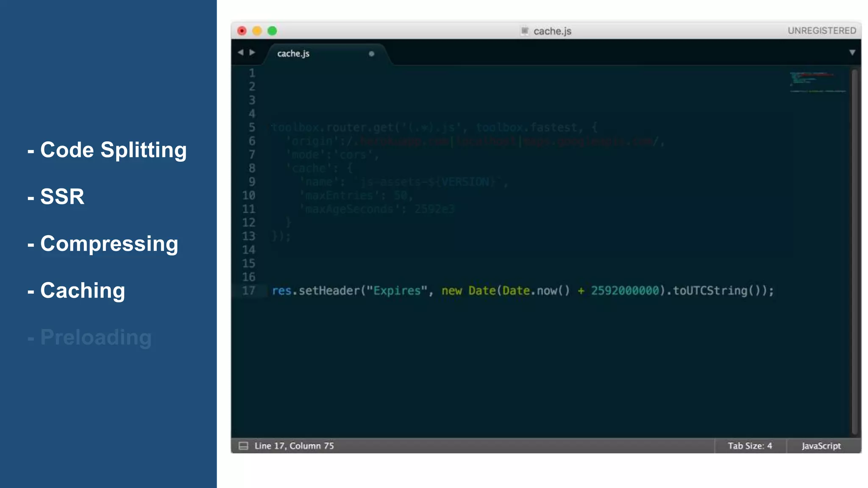The image size is (868, 488).
Task: Click the cache.js document icon in title bar
Action: coord(525,30)
